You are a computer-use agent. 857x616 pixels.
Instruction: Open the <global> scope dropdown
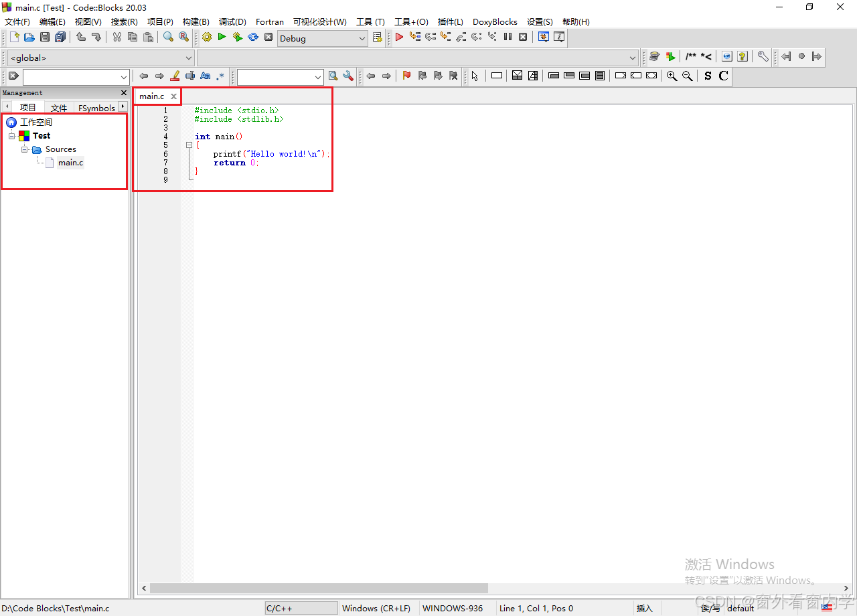188,58
